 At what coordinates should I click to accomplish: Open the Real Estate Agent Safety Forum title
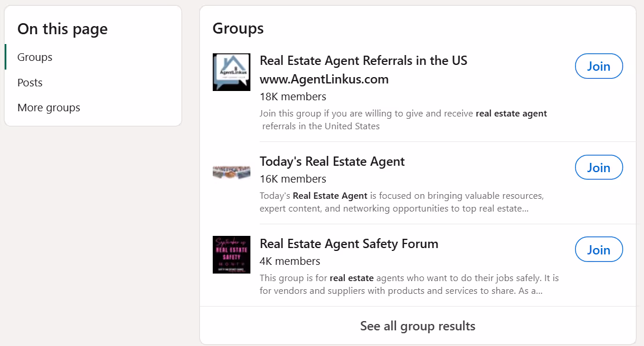coord(349,243)
